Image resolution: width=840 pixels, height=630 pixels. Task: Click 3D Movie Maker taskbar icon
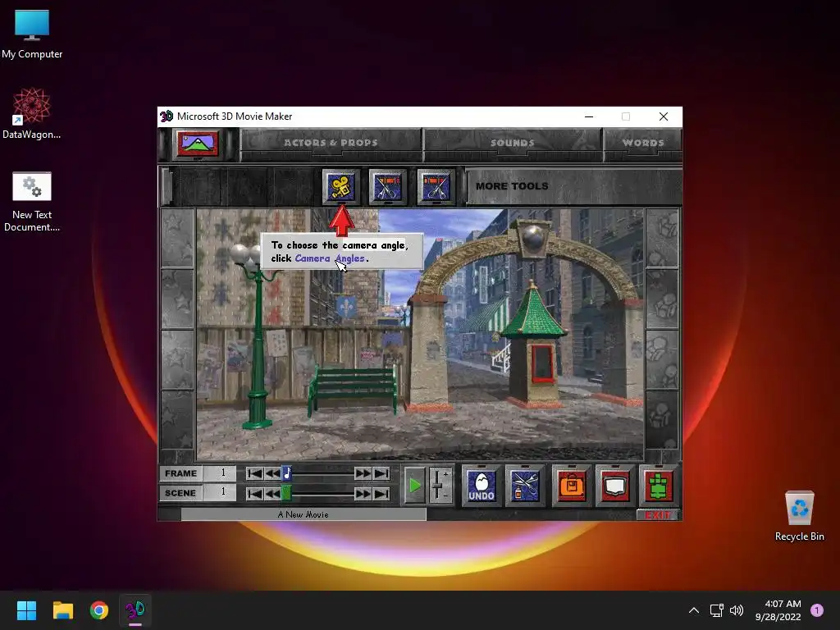click(x=135, y=610)
